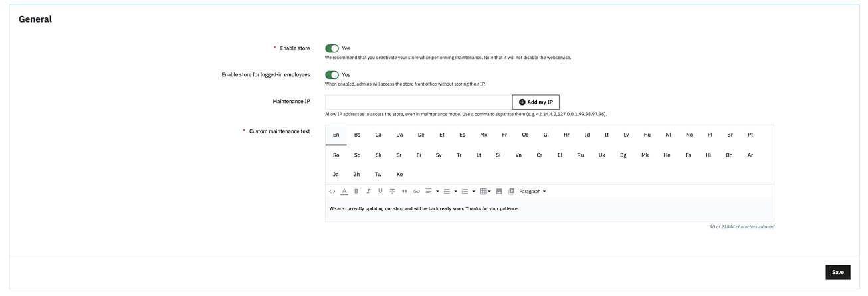
Task: Click the Maintenance IP input field
Action: click(418, 102)
